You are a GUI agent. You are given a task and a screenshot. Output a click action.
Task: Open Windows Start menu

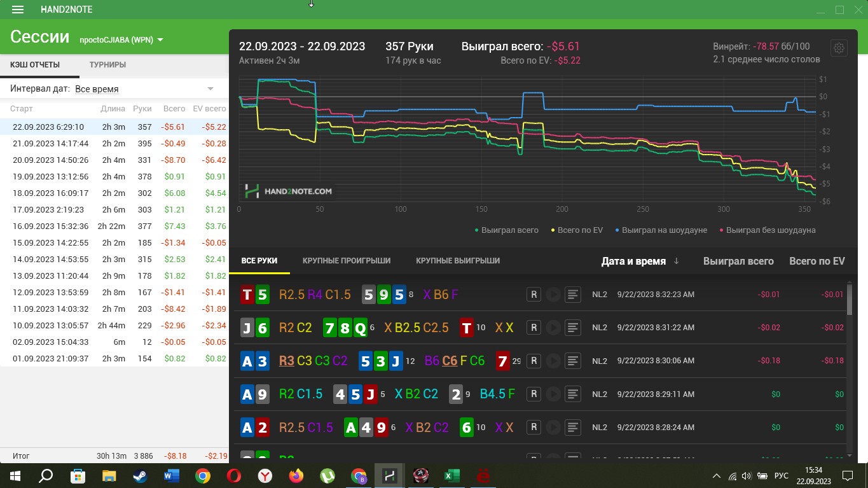click(15, 475)
